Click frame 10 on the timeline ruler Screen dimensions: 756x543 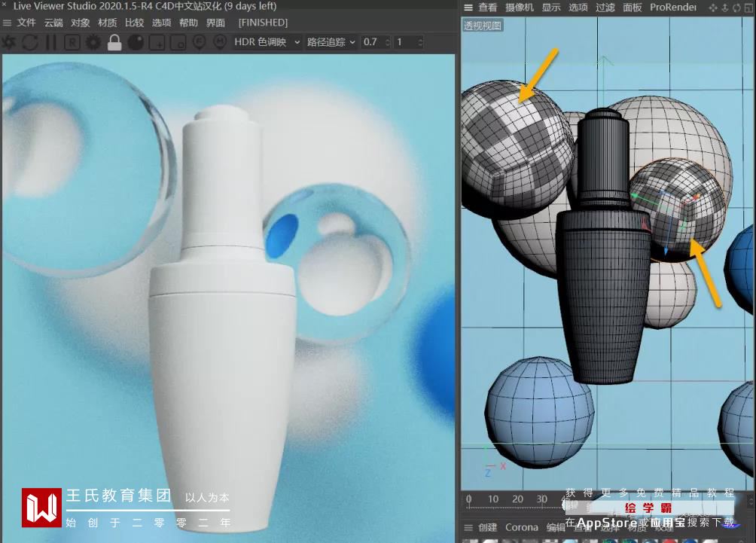coord(493,499)
